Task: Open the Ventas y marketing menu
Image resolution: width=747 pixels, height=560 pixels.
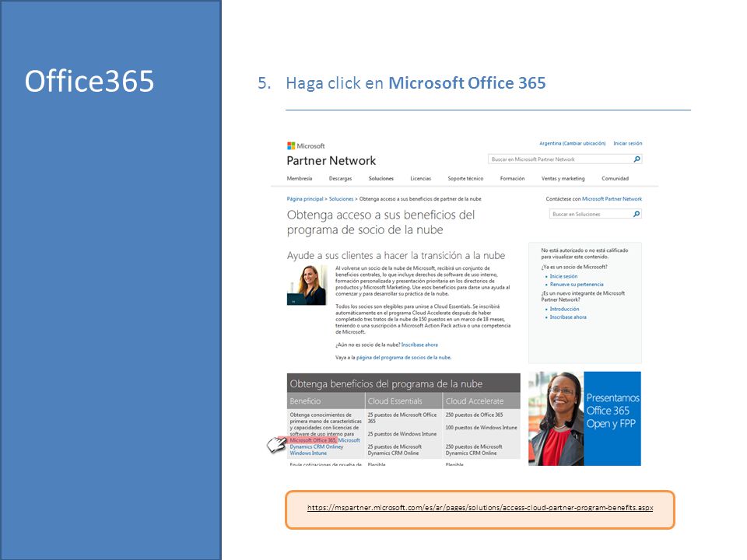Action: point(563,179)
